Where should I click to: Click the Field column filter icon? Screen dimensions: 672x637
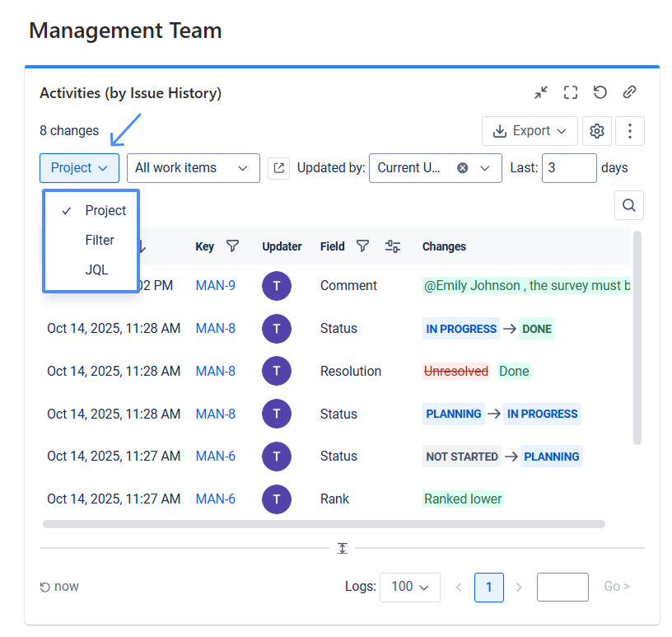tap(362, 246)
